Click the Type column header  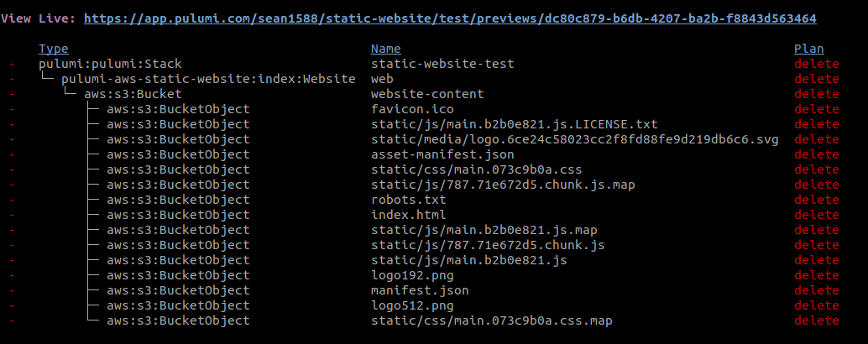(x=54, y=49)
